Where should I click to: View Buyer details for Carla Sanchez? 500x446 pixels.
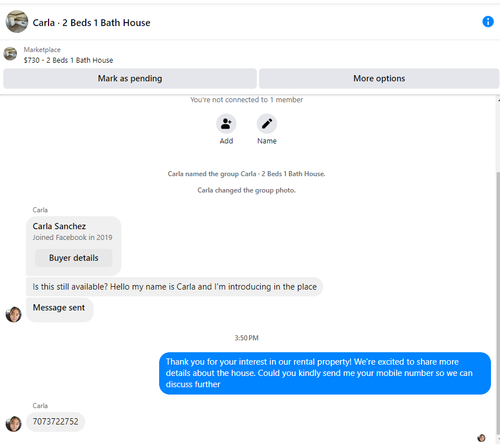74,258
